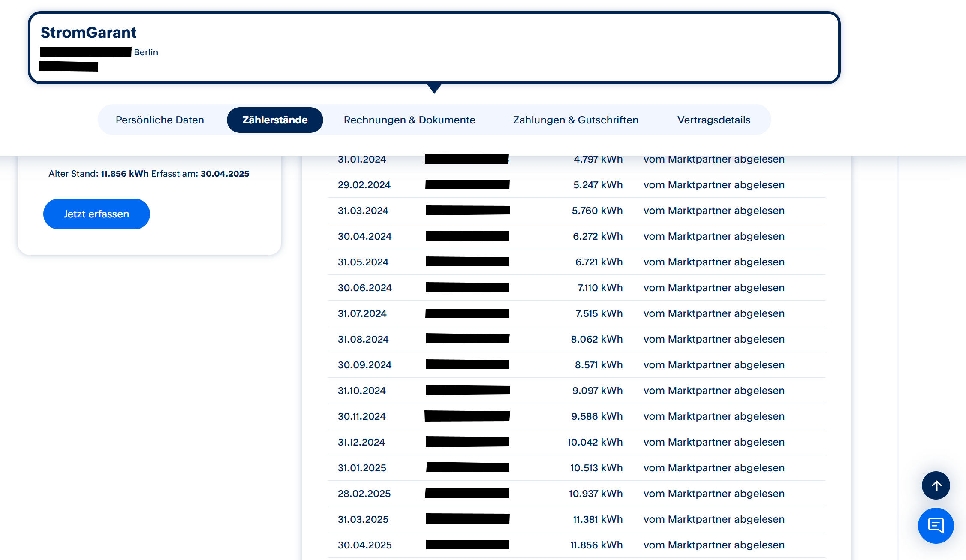Open the Persönliche Daten tab
Image resolution: width=966 pixels, height=560 pixels.
(x=160, y=120)
